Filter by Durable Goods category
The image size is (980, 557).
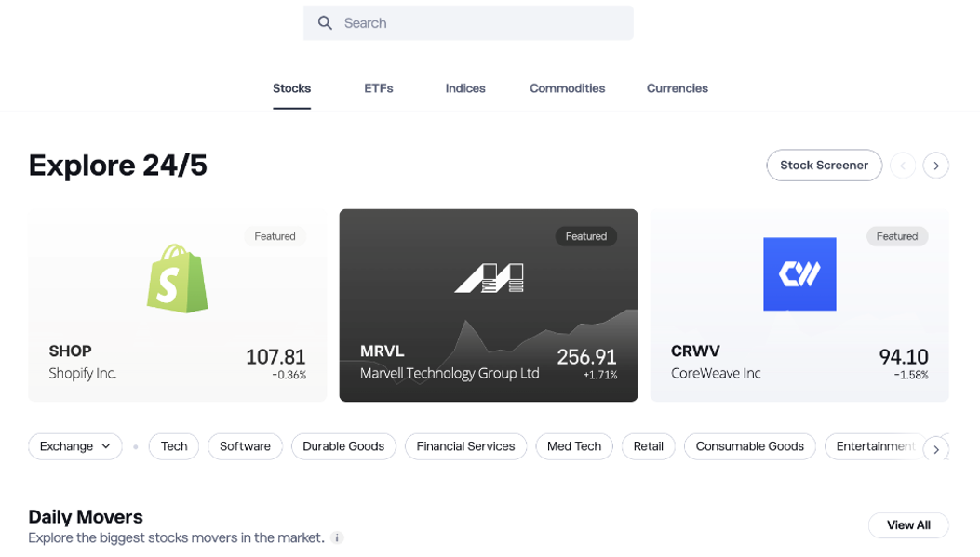[343, 446]
